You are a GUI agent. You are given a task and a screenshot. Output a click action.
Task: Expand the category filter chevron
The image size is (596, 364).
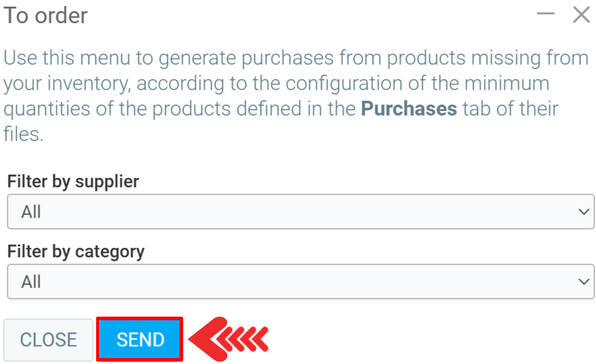click(584, 282)
